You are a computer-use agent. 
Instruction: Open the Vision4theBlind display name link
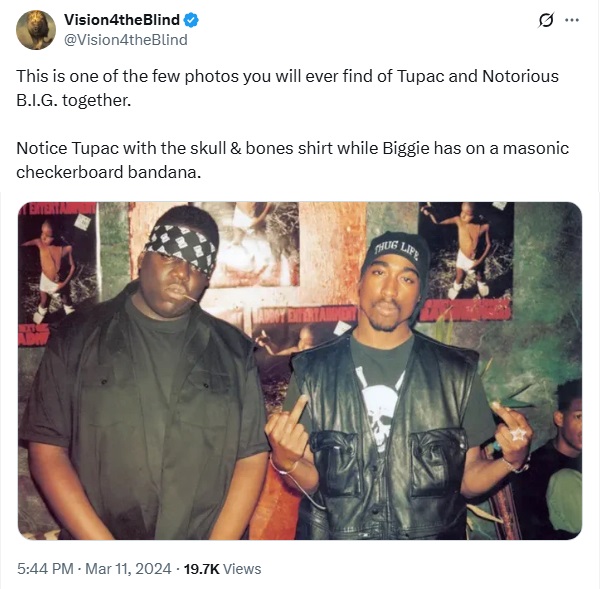coord(122,20)
